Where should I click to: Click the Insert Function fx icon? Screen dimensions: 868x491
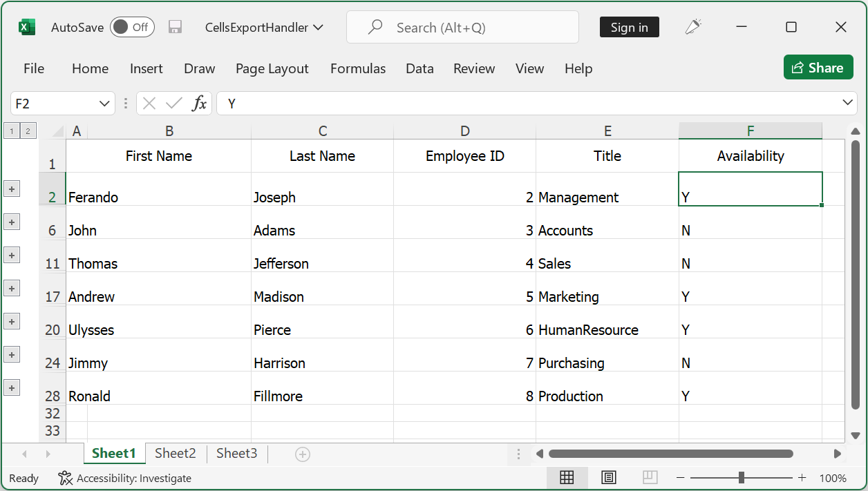[x=199, y=104]
